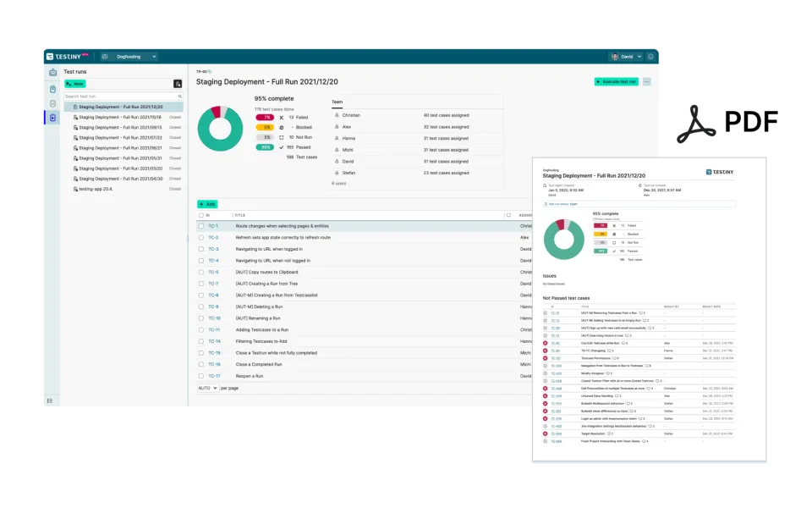Click the help icon next to David

pyautogui.click(x=650, y=57)
